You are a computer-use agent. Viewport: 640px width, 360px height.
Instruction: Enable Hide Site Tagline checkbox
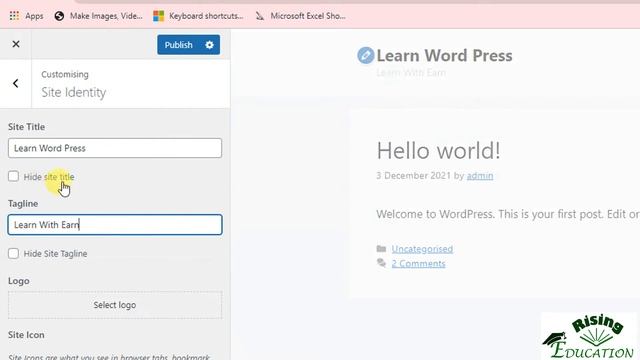click(13, 253)
